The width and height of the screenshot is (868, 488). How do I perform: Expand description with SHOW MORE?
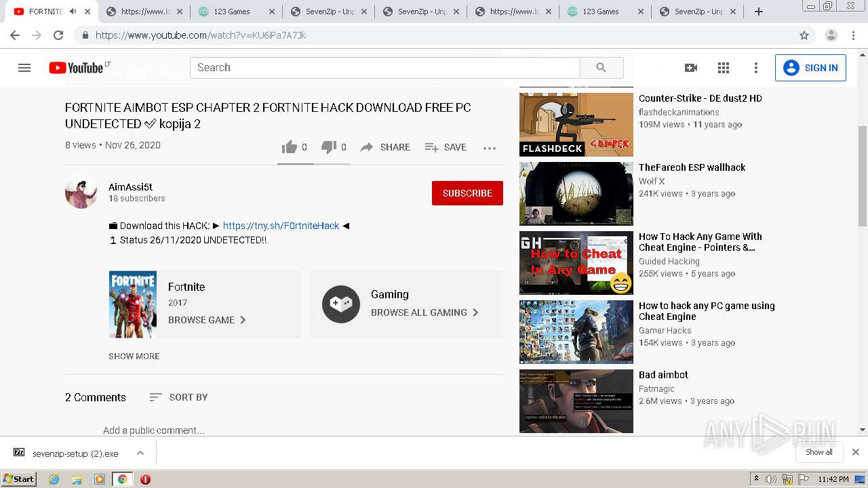[134, 356]
